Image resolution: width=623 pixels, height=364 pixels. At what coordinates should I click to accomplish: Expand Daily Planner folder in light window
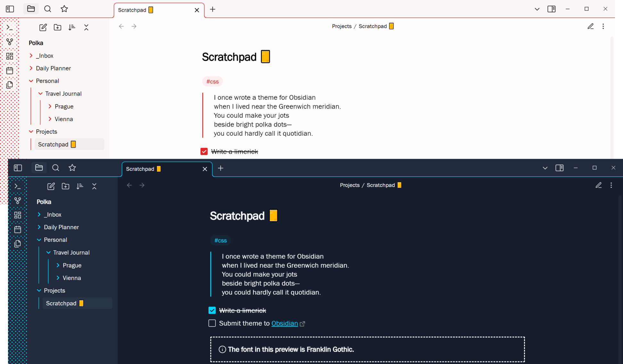[x=31, y=68]
